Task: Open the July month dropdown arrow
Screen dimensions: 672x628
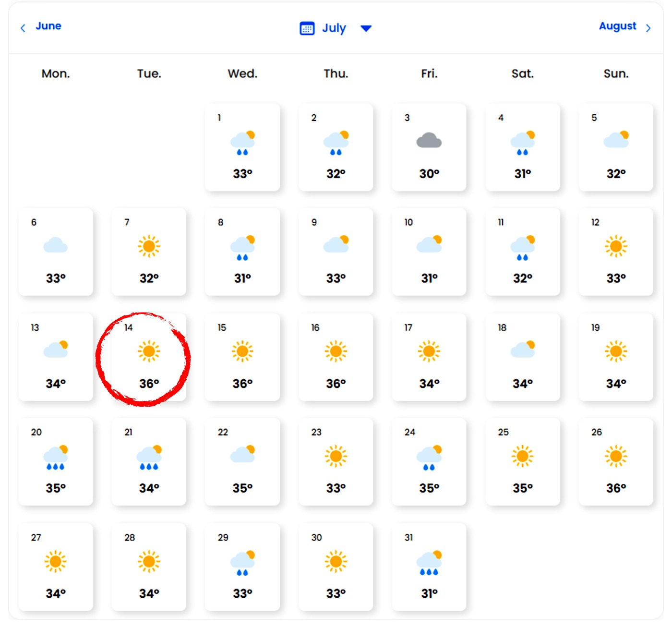Action: click(366, 29)
